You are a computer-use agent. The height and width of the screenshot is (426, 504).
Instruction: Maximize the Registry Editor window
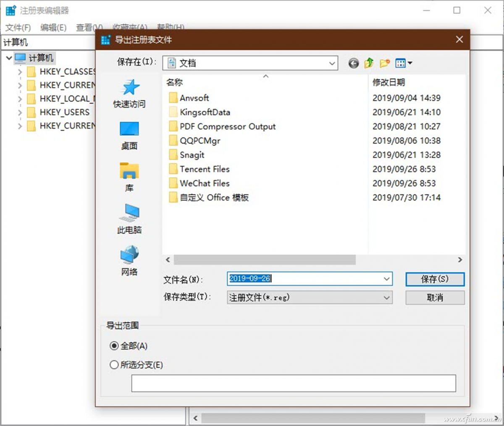tap(457, 10)
